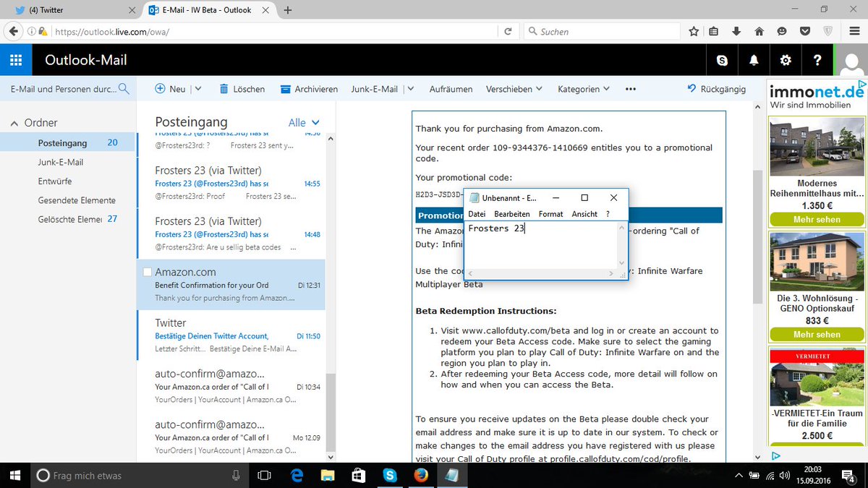Open File Explorer from taskbar

[x=328, y=475]
